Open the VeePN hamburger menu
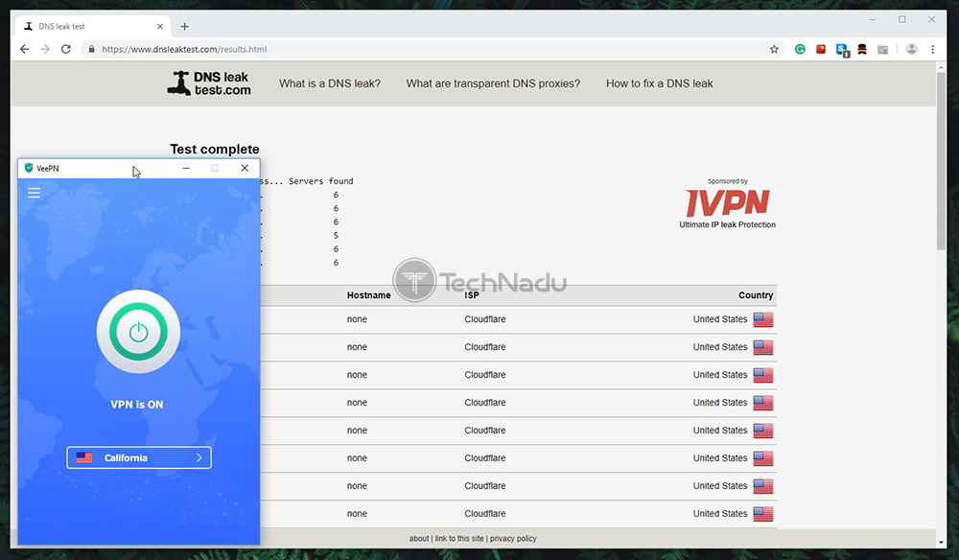959x560 pixels. tap(35, 193)
